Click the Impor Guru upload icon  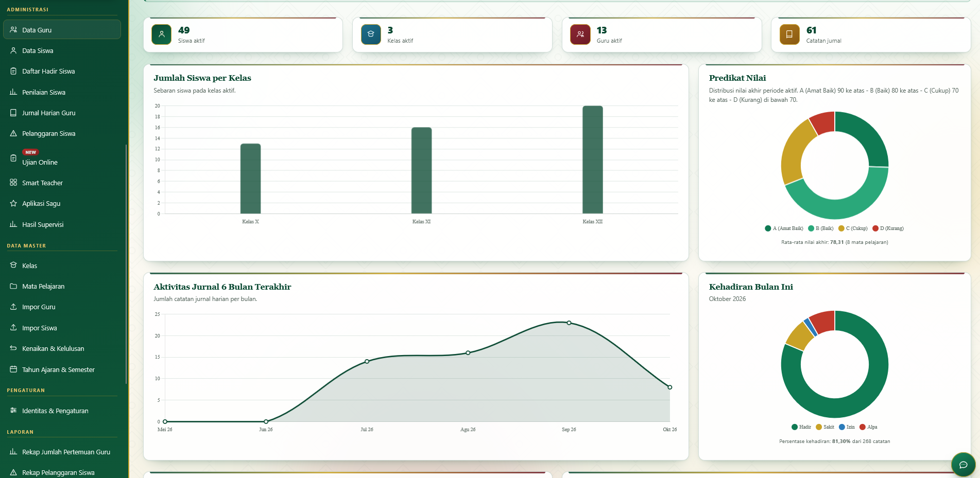(x=13, y=307)
